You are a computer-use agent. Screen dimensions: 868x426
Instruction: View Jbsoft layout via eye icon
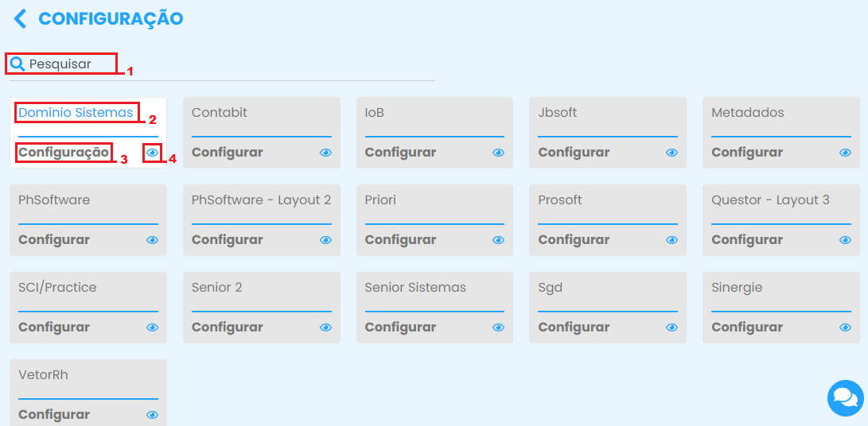671,153
